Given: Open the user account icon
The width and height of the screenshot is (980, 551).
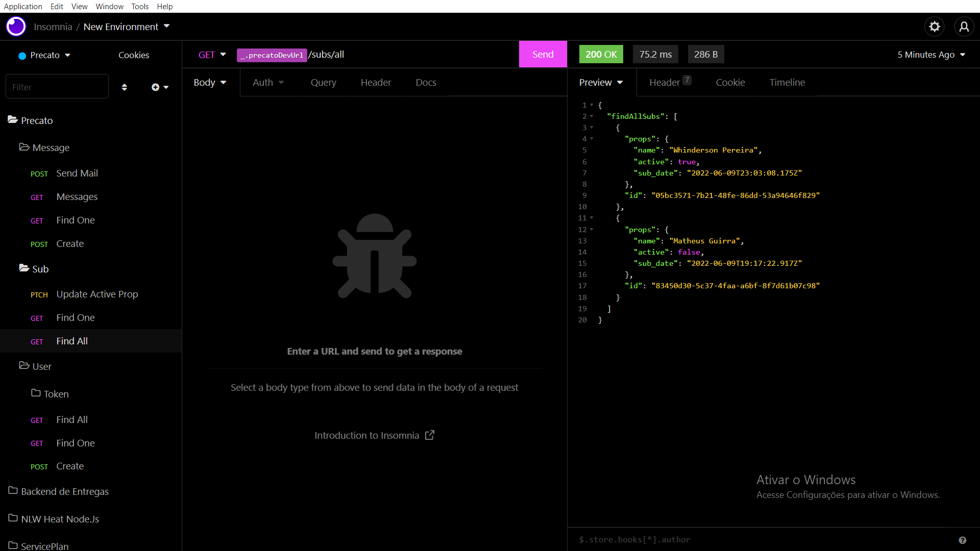Looking at the screenshot, I should tap(964, 27).
